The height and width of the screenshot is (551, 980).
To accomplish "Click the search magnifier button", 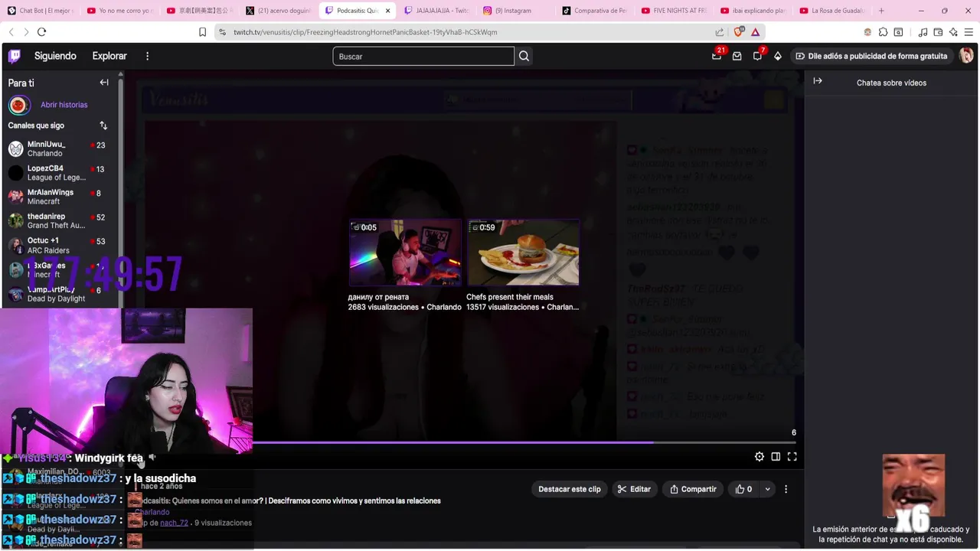I will click(x=524, y=56).
